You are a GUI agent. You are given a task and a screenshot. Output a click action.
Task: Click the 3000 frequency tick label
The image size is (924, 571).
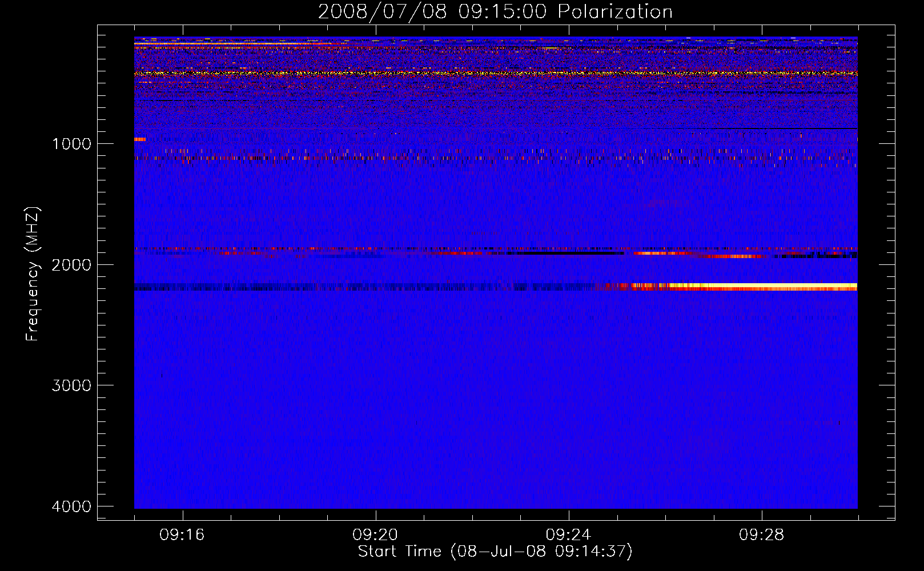click(x=71, y=385)
